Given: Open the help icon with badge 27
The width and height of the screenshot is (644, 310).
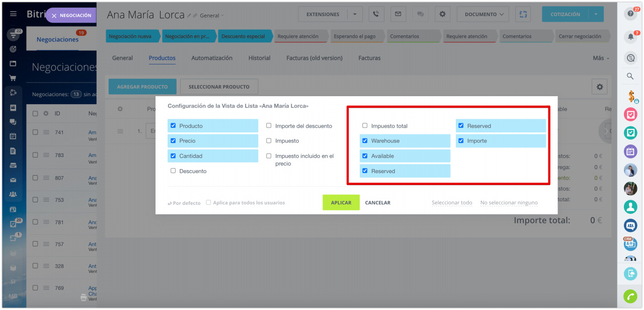Looking at the screenshot, I should (x=630, y=14).
